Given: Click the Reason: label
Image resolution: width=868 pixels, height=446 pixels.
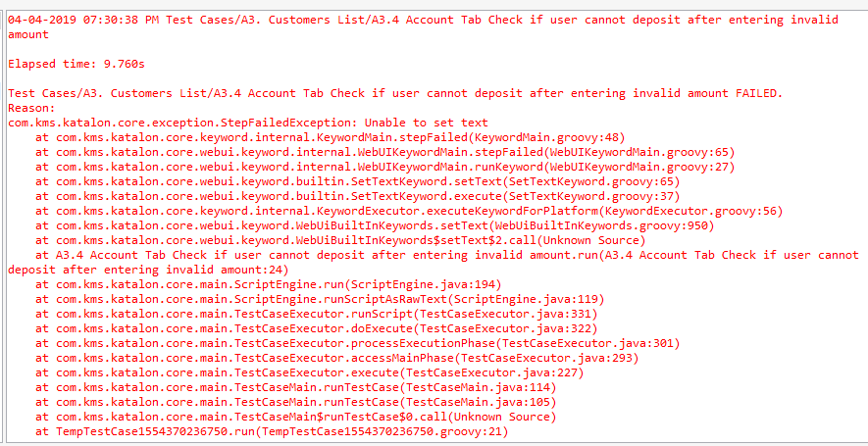Looking at the screenshot, I should (x=31, y=108).
